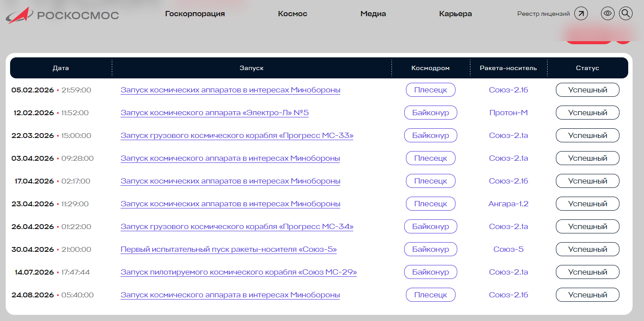The width and height of the screenshot is (644, 321).
Task: Select Союз-2.1б rocket in the 05.02.2026 row
Action: pyautogui.click(x=509, y=90)
